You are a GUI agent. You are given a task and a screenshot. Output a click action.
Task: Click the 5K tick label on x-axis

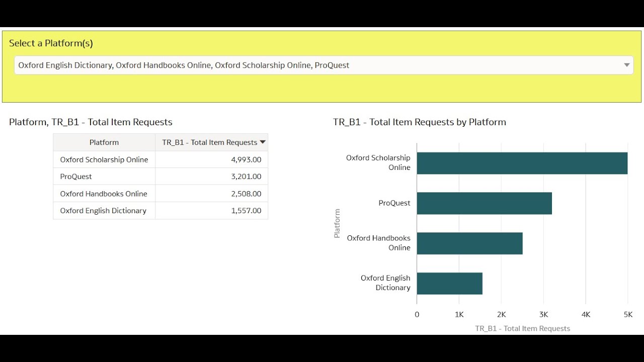(628, 314)
